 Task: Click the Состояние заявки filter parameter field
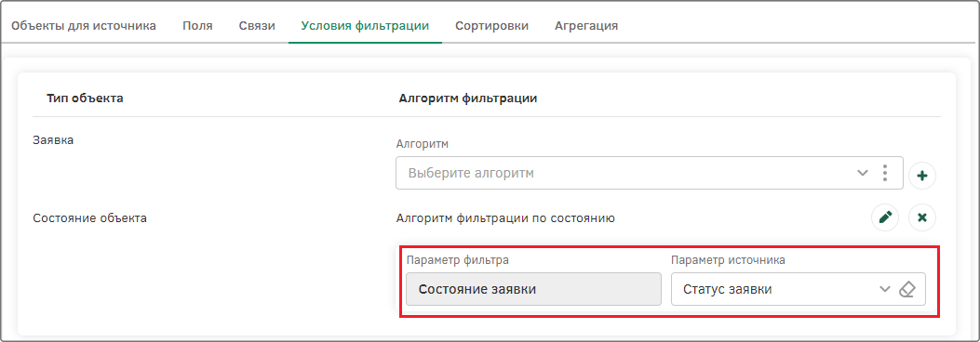tap(533, 289)
